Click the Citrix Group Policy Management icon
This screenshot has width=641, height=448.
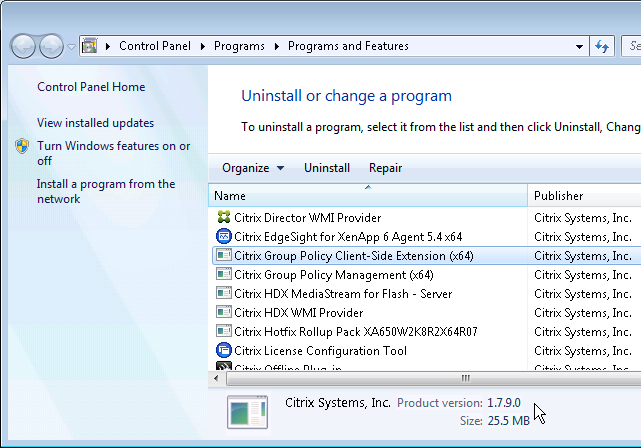[224, 274]
